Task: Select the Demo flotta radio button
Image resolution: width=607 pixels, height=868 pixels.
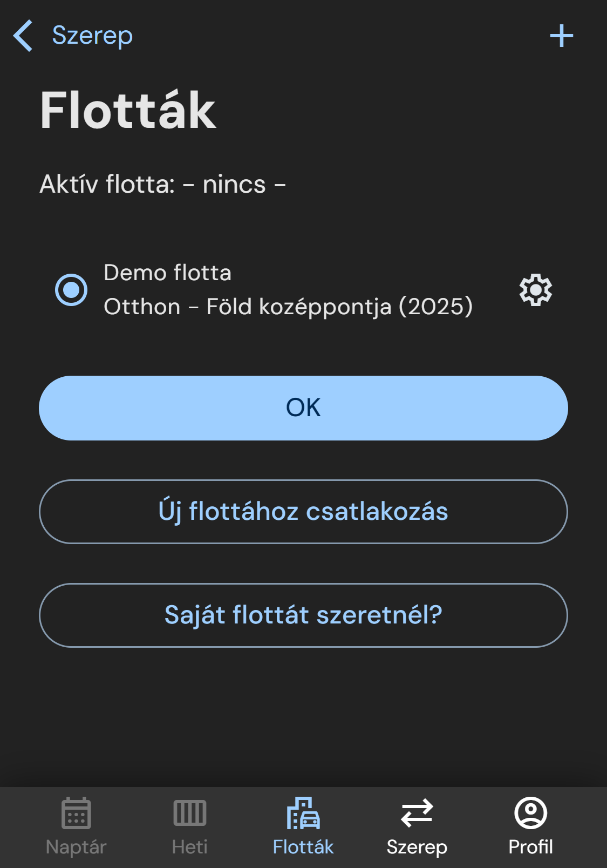Action: point(71,290)
